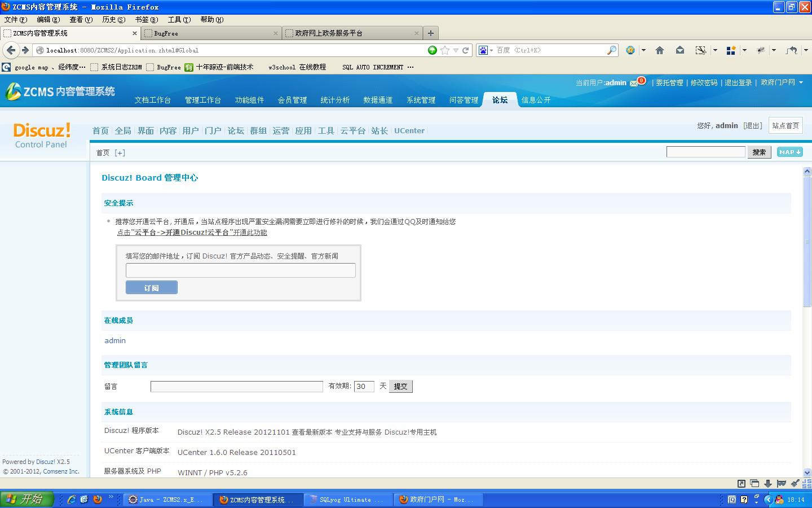This screenshot has height=508, width=812.
Task: Click the 退出登录 logout link
Action: point(738,82)
